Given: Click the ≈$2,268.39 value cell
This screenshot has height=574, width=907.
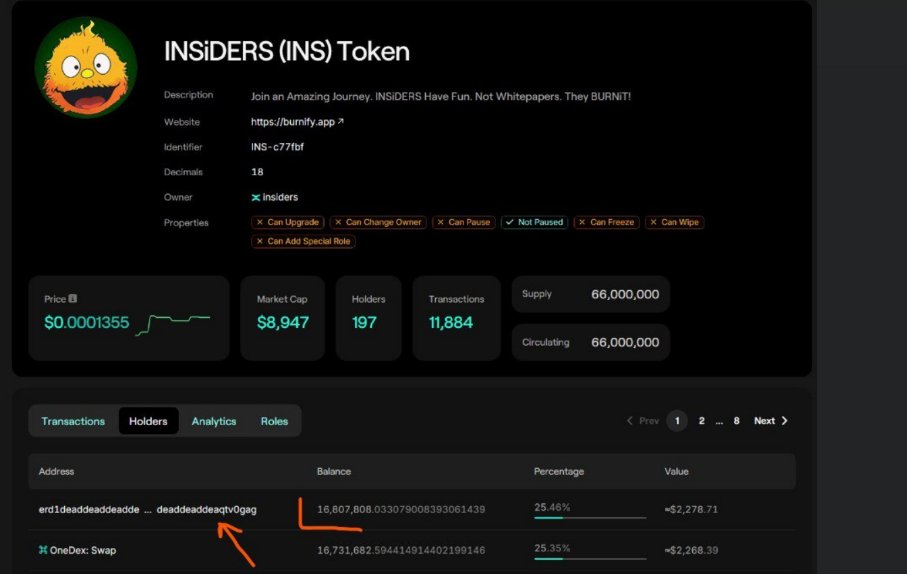Looking at the screenshot, I should coord(691,550).
